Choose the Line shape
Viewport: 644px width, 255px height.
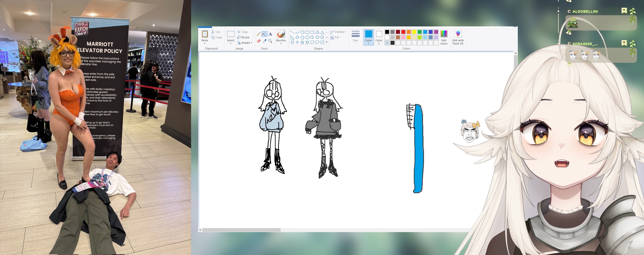[292, 32]
